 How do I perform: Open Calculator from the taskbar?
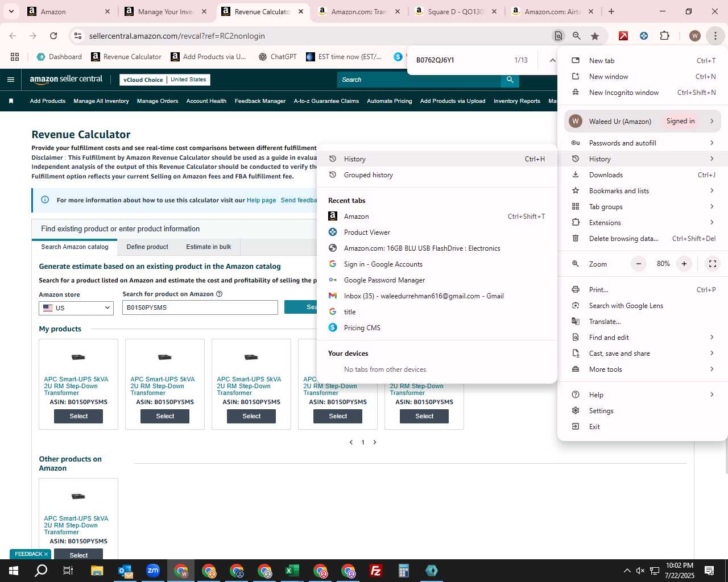point(404,571)
